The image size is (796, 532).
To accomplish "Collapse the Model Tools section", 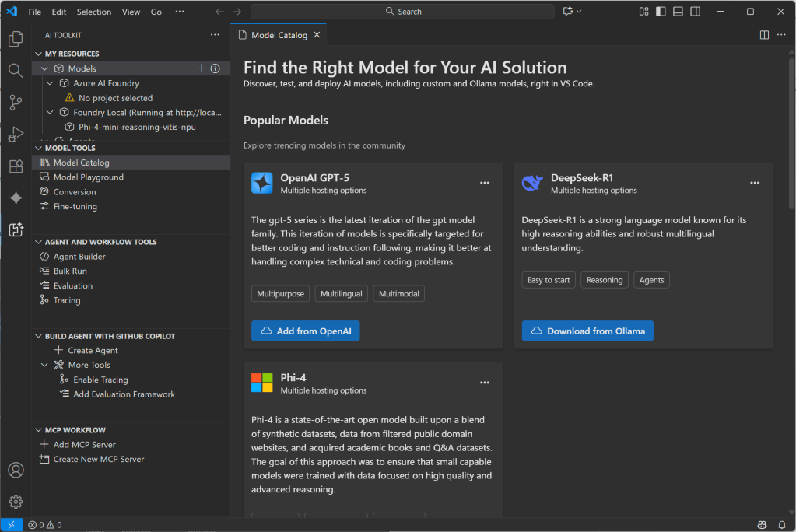I will (39, 148).
